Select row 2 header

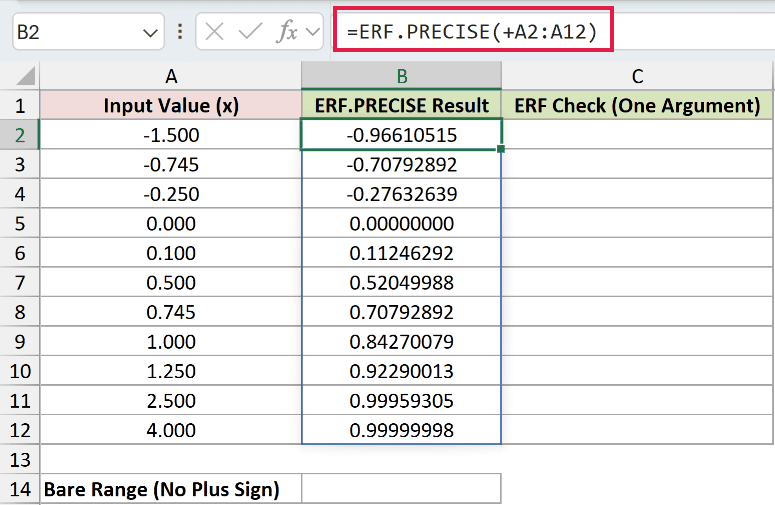coord(20,135)
